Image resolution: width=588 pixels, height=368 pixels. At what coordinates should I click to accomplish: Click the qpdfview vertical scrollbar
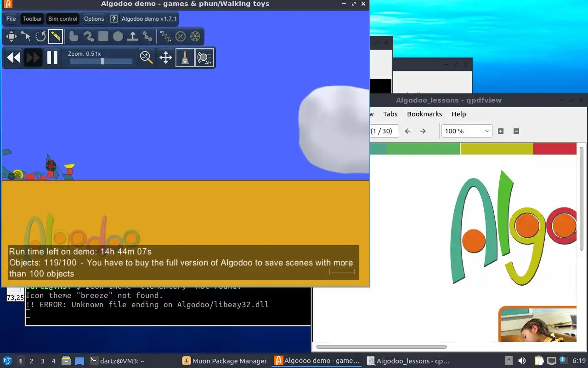tap(582, 199)
